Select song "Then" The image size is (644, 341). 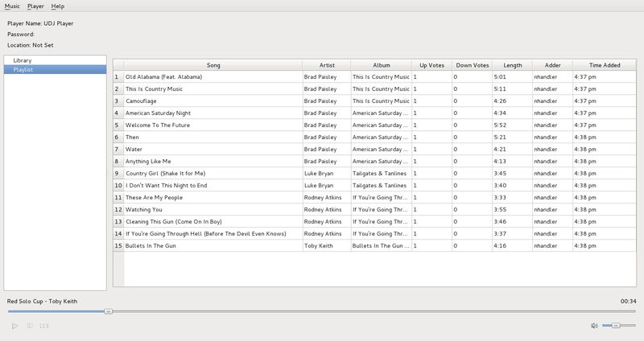[x=132, y=137]
